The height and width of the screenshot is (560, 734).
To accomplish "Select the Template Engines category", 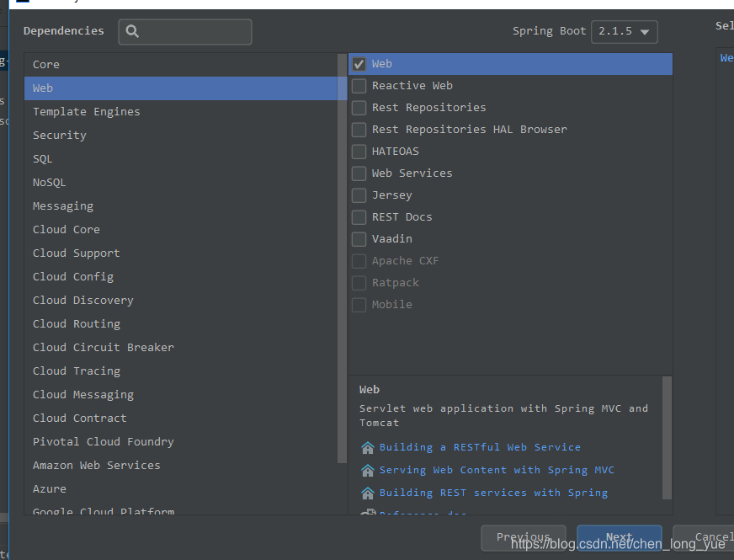I will click(182, 112).
